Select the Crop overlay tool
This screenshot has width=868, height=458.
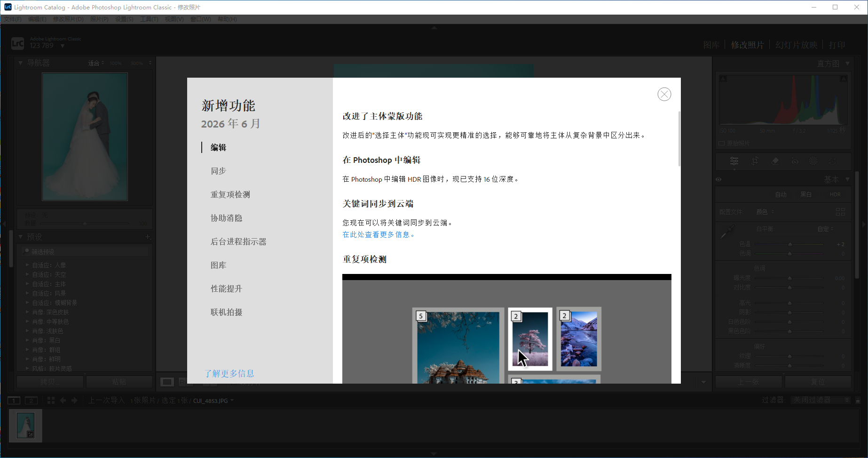(755, 161)
